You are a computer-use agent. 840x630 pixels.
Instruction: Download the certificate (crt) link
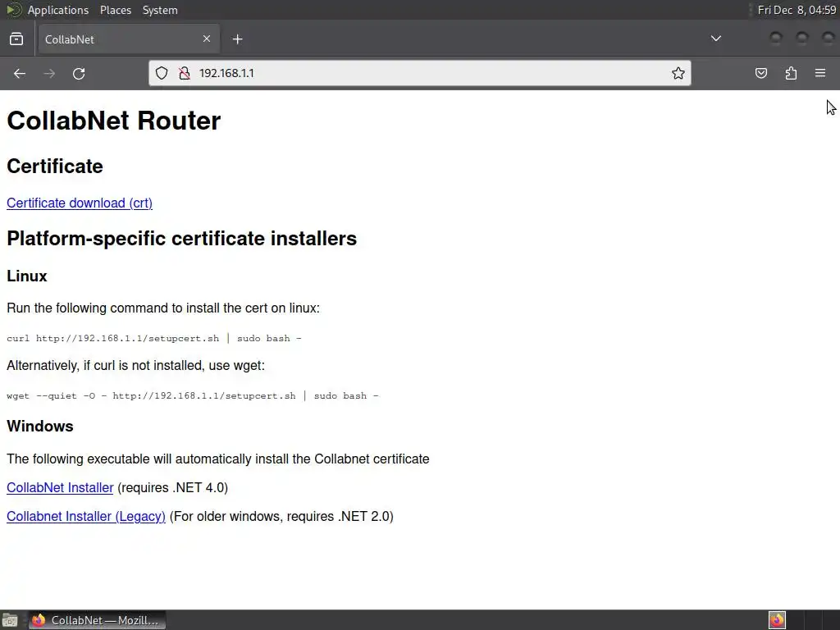point(80,203)
